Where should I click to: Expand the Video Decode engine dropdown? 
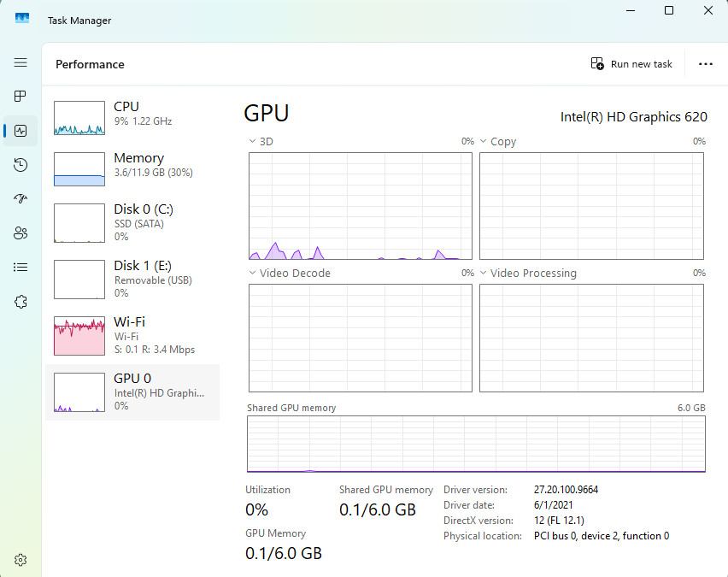[x=290, y=274]
